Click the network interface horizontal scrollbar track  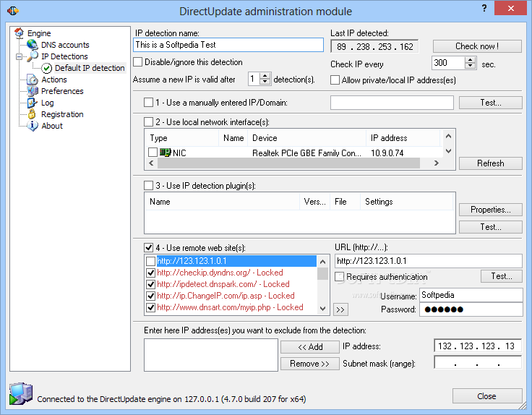coord(288,163)
